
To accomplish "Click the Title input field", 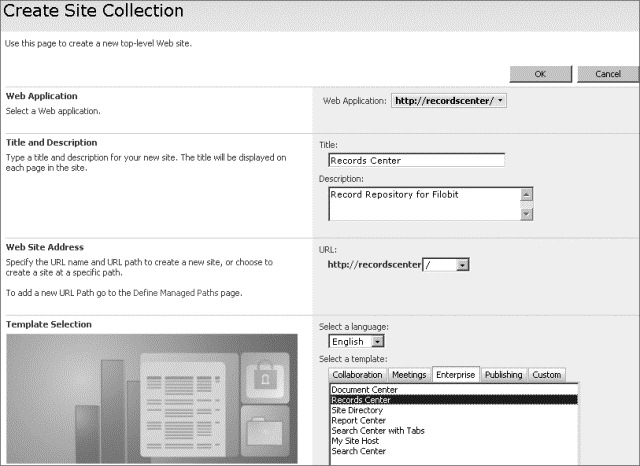I will (416, 160).
